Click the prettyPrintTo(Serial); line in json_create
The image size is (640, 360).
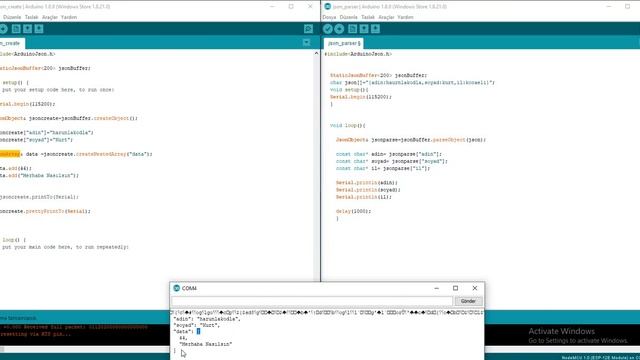tap(45, 211)
